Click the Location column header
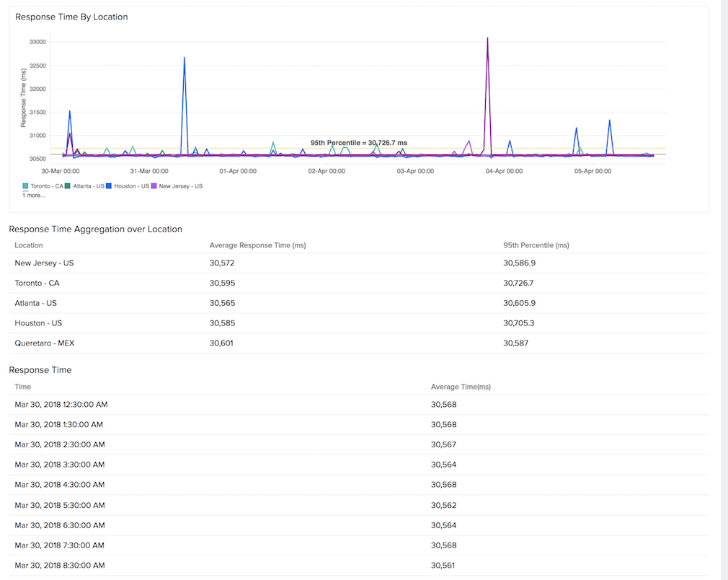The width and height of the screenshot is (728, 580). coord(29,245)
